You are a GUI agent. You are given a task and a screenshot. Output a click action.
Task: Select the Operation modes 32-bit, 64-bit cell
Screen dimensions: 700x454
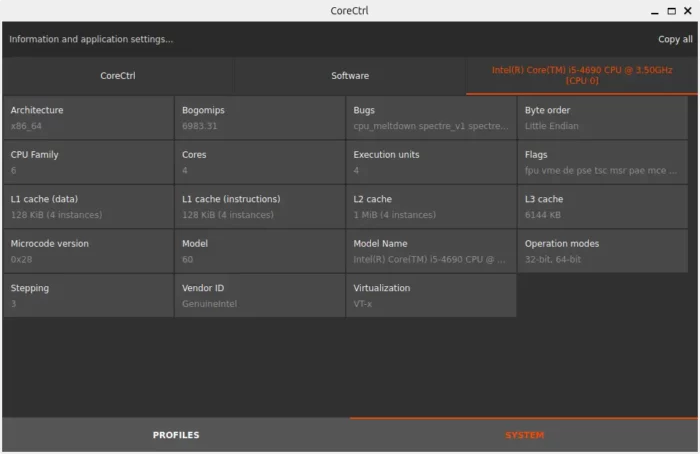pyautogui.click(x=603, y=251)
